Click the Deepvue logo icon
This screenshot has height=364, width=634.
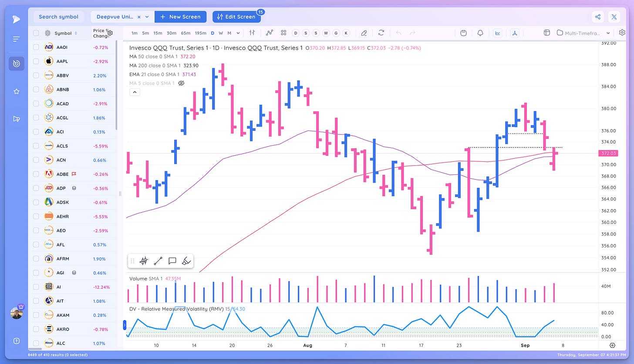[16, 19]
